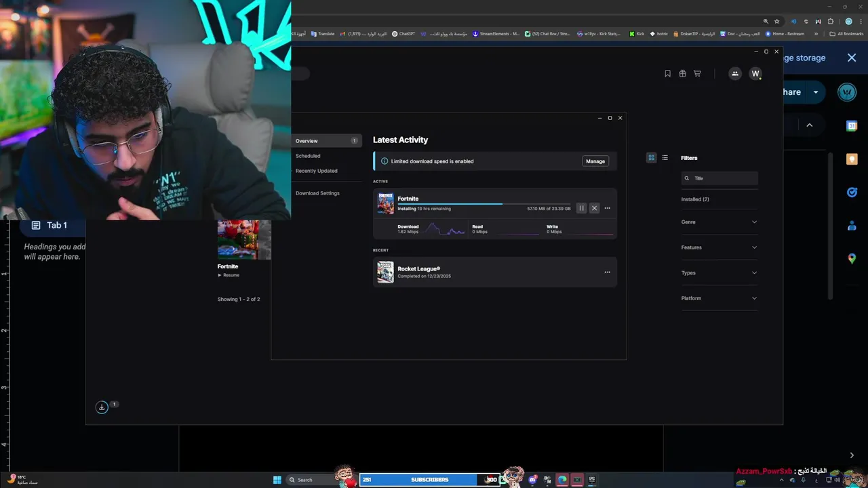Cancel the Fortnite installation
Image resolution: width=868 pixels, height=488 pixels.
(594, 208)
